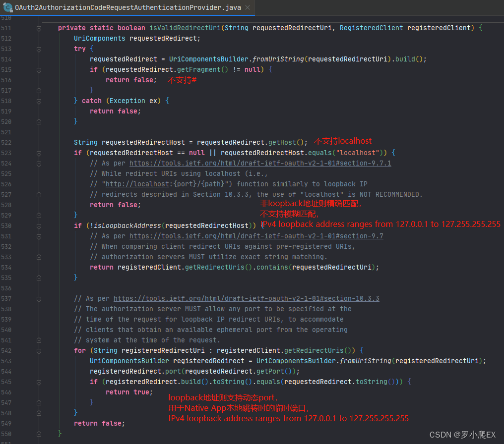Click 'return false;' on line 549

pyautogui.click(x=99, y=424)
